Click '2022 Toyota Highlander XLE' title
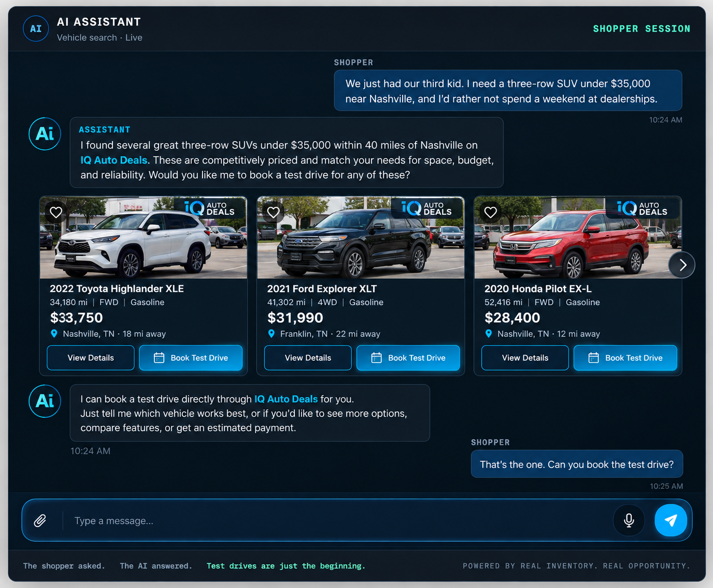713x588 pixels. pyautogui.click(x=117, y=289)
